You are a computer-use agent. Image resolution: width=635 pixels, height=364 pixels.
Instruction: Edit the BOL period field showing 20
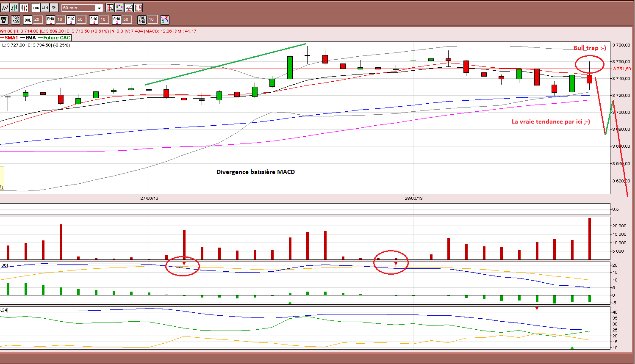[x=38, y=19]
